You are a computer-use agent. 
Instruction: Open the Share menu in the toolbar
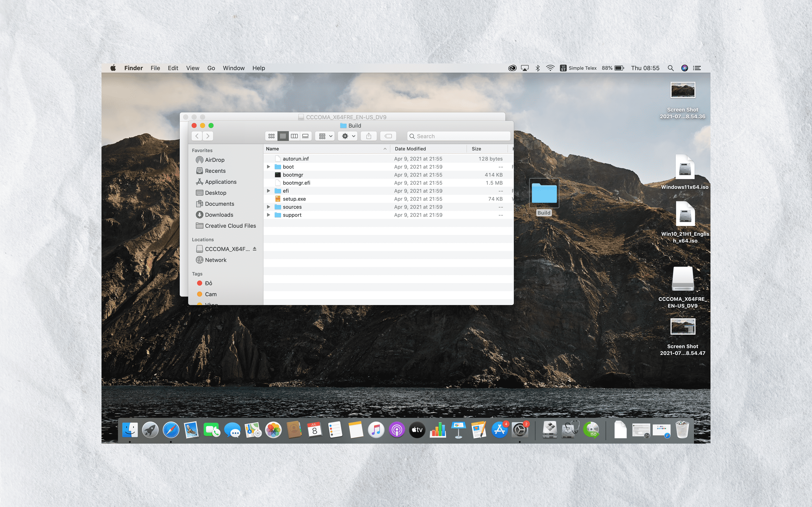point(369,136)
